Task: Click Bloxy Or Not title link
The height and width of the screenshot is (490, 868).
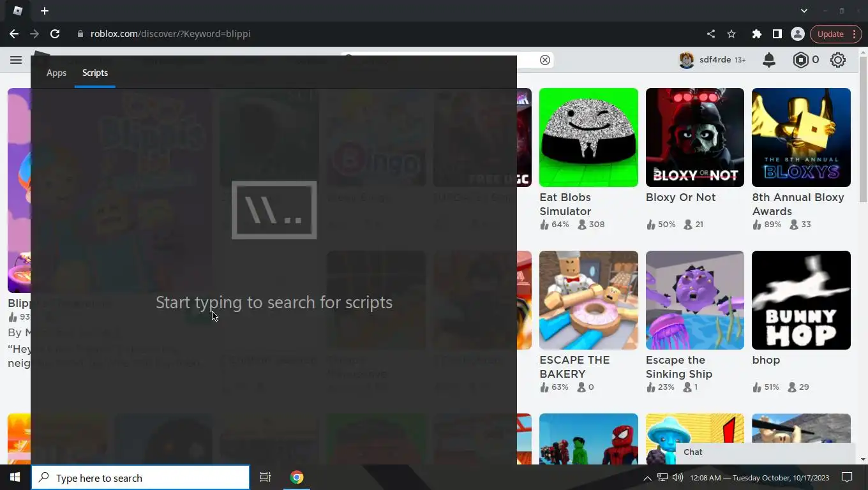Action: coord(680,197)
